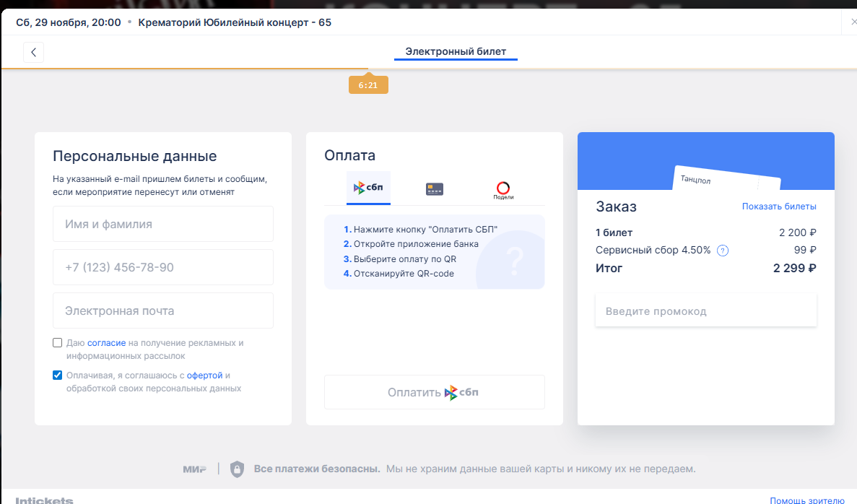Click the Введите промокод field
The height and width of the screenshot is (504, 857).
coord(705,311)
